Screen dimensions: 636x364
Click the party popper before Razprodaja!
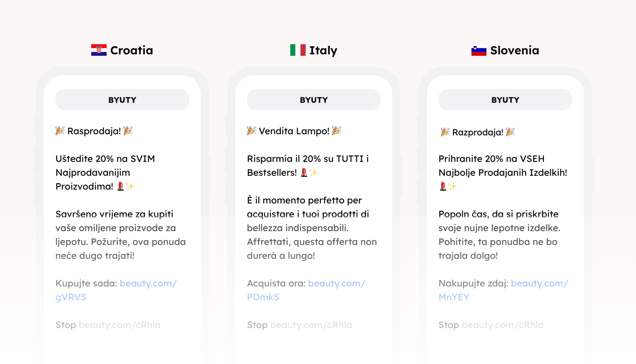445,132
